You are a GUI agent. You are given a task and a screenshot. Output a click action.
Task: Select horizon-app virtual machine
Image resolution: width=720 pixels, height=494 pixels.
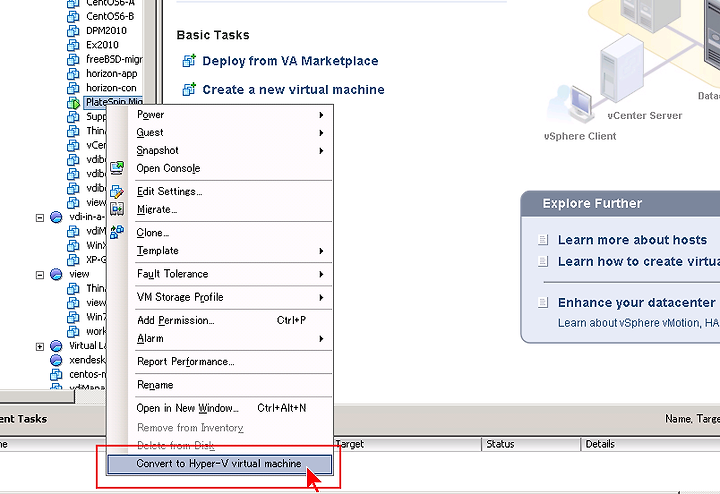pyautogui.click(x=112, y=73)
